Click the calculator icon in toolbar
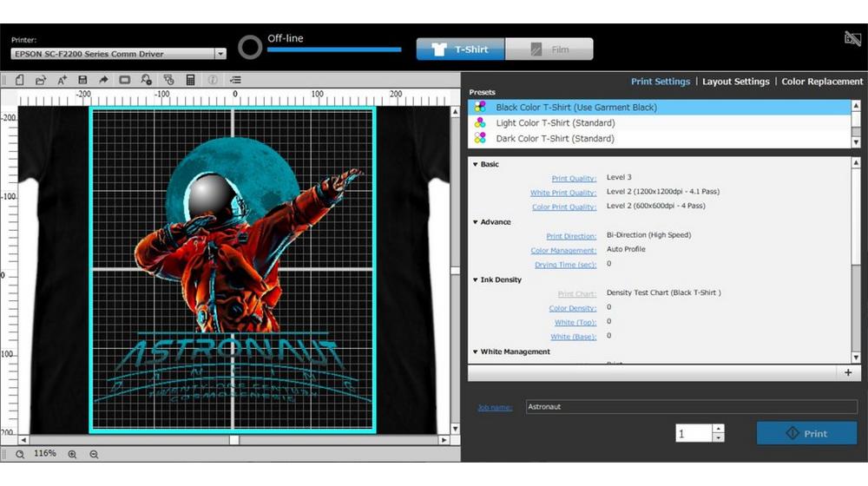 190,80
